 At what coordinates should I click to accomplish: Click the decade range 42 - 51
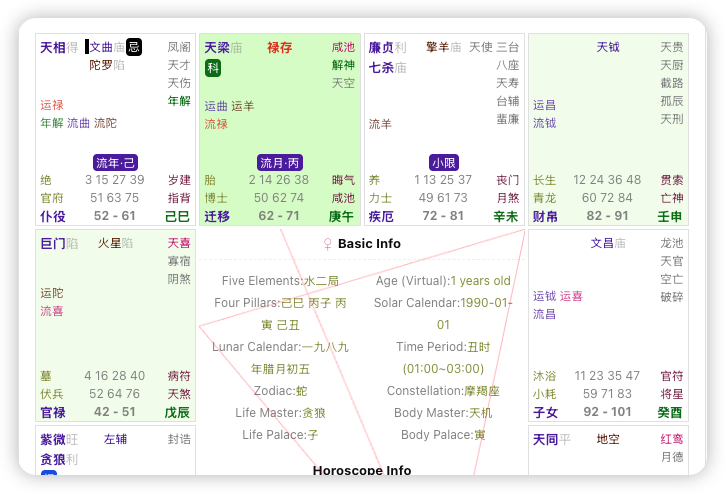pyautogui.click(x=115, y=412)
